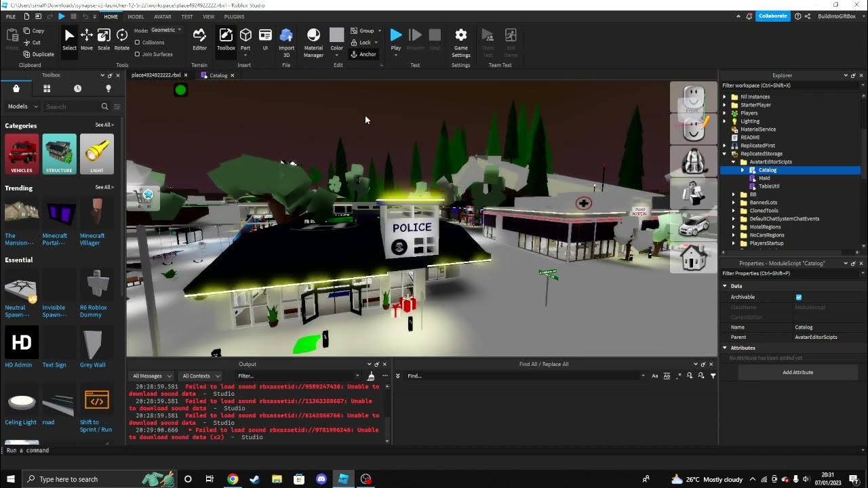Click the Add Attribute button
868x488 pixels.
[x=797, y=372]
